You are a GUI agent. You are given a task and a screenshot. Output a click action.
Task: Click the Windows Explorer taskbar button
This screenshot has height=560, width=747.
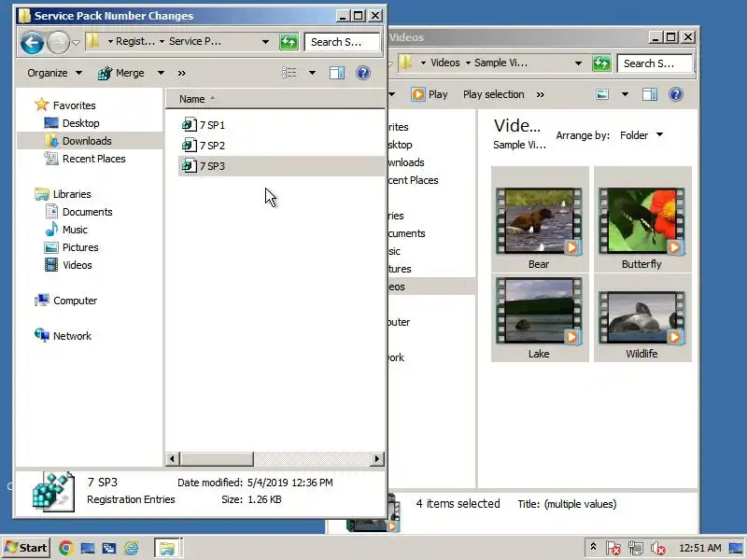167,548
